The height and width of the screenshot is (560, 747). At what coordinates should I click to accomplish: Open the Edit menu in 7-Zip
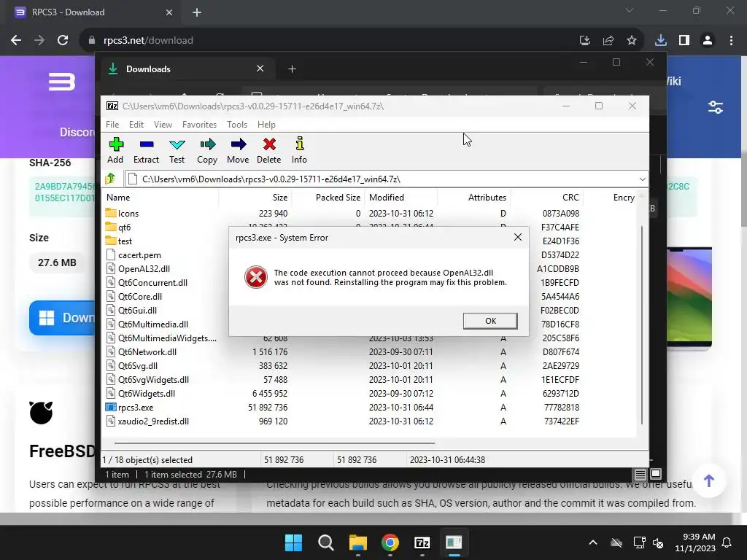click(136, 124)
